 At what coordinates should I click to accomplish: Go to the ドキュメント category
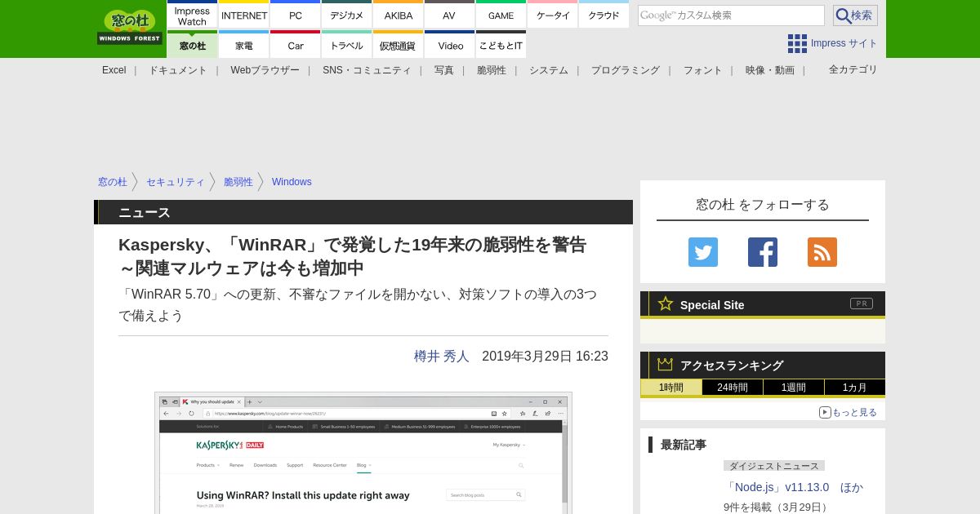178,70
